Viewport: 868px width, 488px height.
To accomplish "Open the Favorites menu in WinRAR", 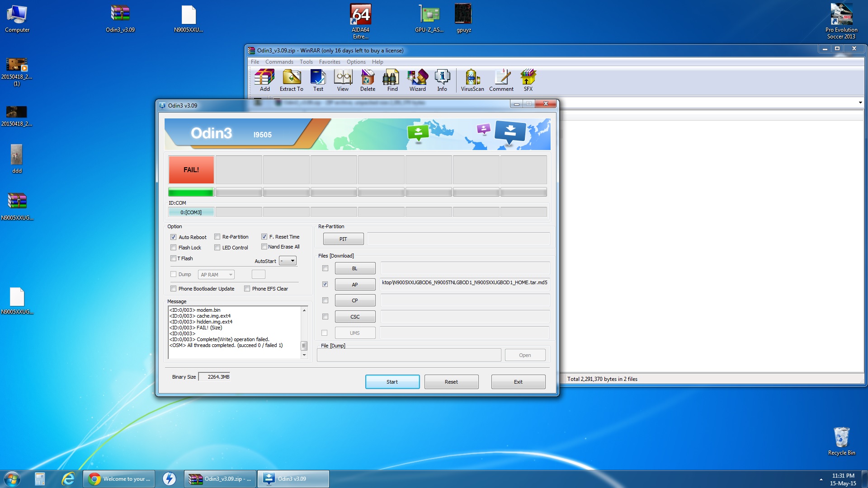I will (329, 62).
